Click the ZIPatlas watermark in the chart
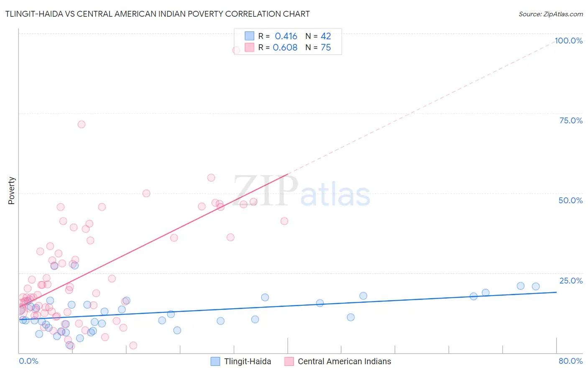 tap(302, 192)
